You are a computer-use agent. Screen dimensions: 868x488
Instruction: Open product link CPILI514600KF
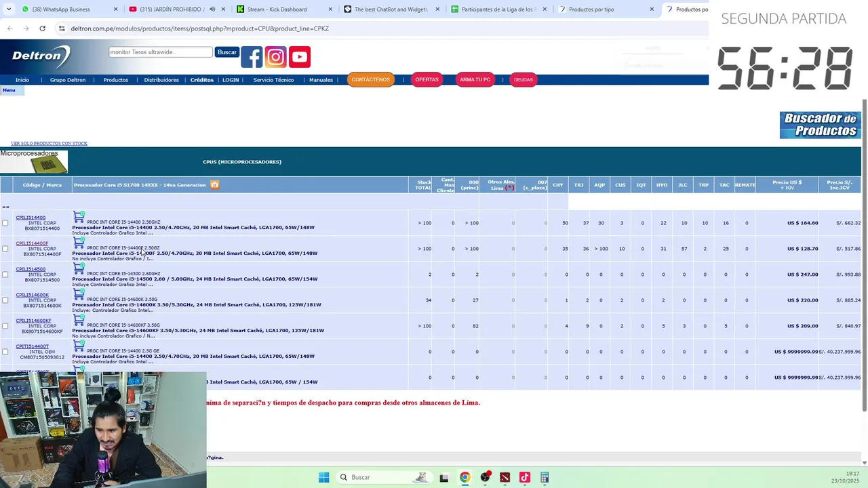pyautogui.click(x=33, y=321)
